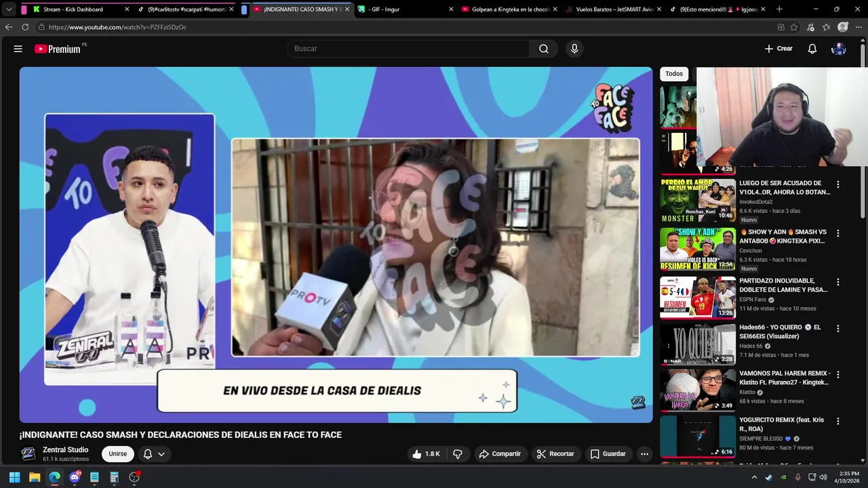This screenshot has width=868, height=488.
Task: Open browser settings and more menu
Action: pyautogui.click(x=859, y=27)
